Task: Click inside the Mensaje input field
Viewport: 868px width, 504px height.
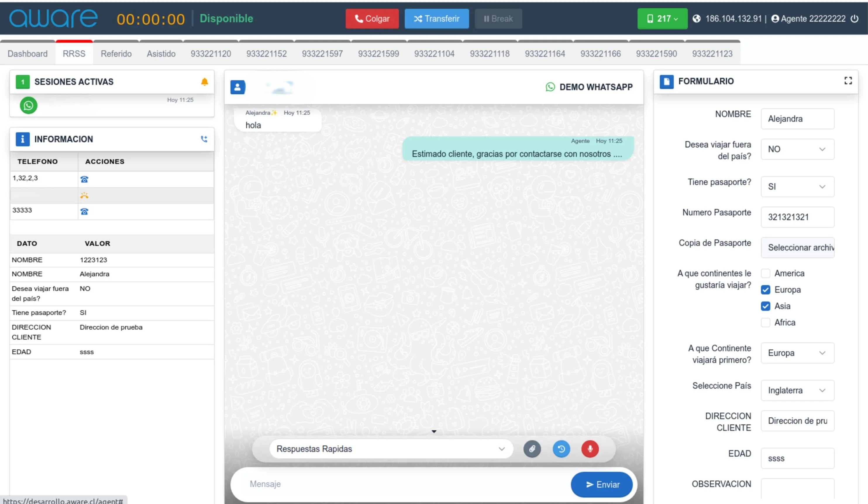Action: click(379, 484)
